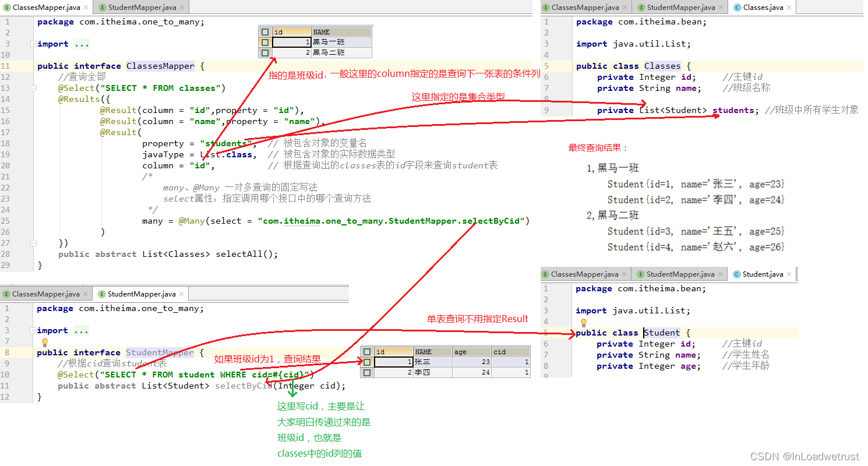Close ClassesMapper.java tab in bottom-left editor
Viewport: 868px width, 466px height.
[86, 294]
